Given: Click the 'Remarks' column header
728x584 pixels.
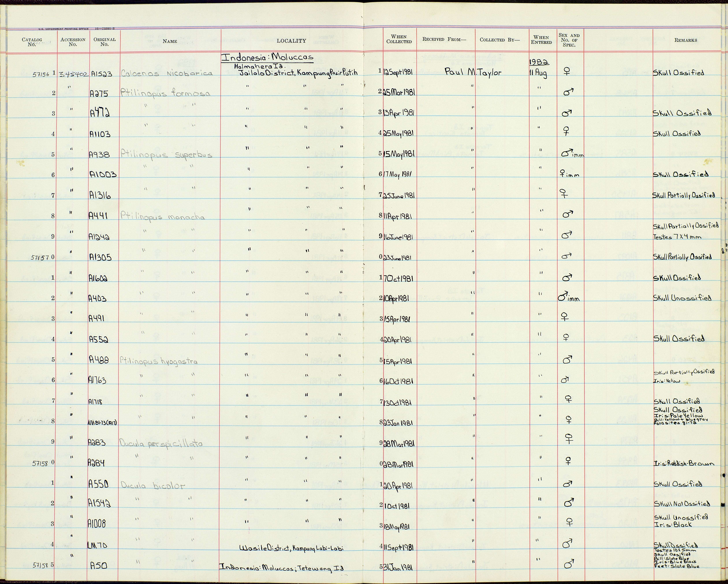Looking at the screenshot, I should click(x=685, y=40).
